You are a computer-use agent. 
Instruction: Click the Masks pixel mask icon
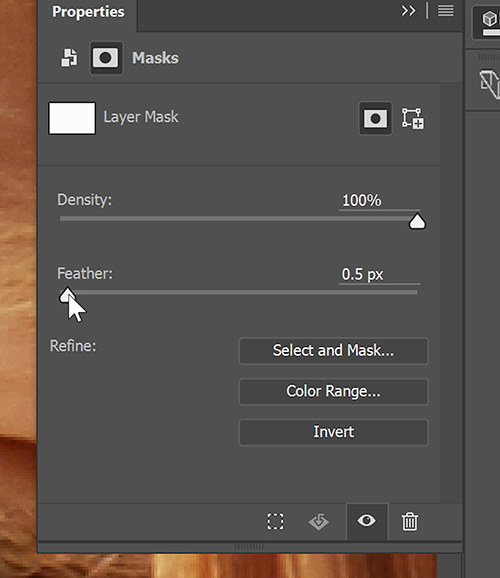106,58
